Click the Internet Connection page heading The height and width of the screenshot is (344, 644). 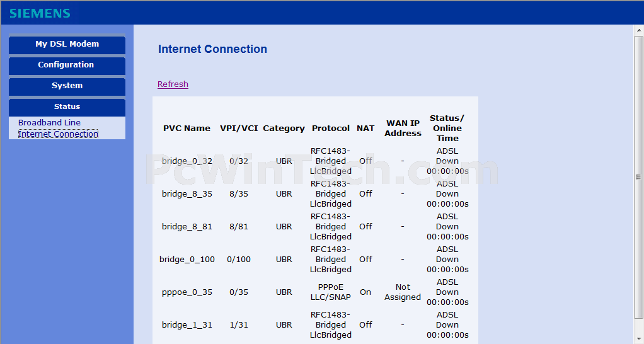click(x=212, y=49)
